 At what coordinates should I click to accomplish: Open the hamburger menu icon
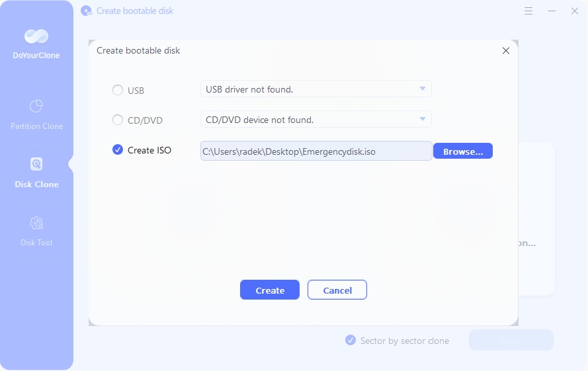528,11
